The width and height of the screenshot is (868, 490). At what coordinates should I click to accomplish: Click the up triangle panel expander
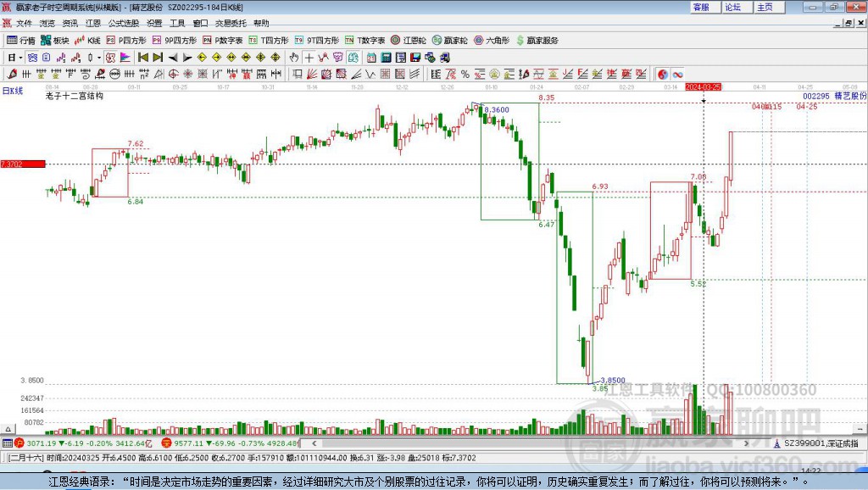8,429
